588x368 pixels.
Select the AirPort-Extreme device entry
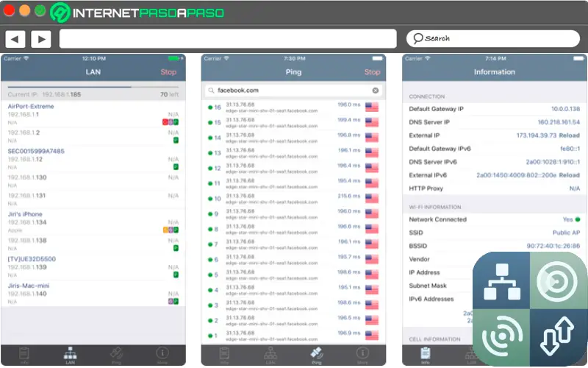pyautogui.click(x=93, y=114)
